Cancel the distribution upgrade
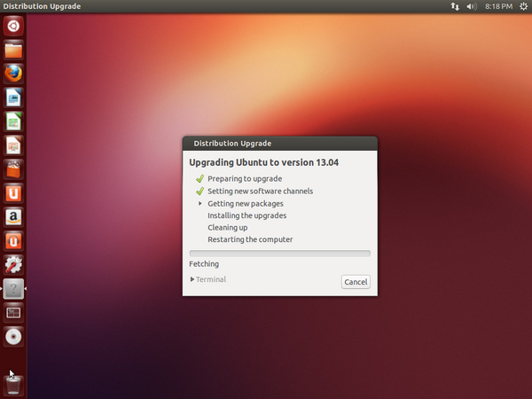Viewport: 532px width, 399px height. click(356, 282)
